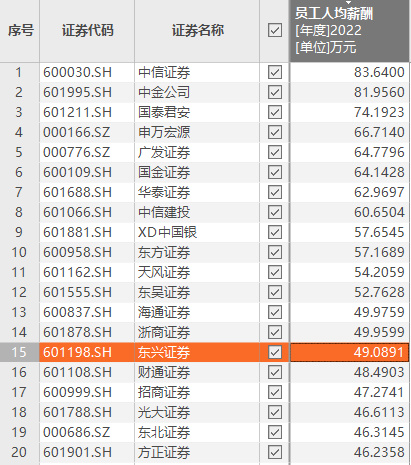The width and height of the screenshot is (411, 465).
Task: Select the XD中国银 name cell
Action: tap(167, 232)
